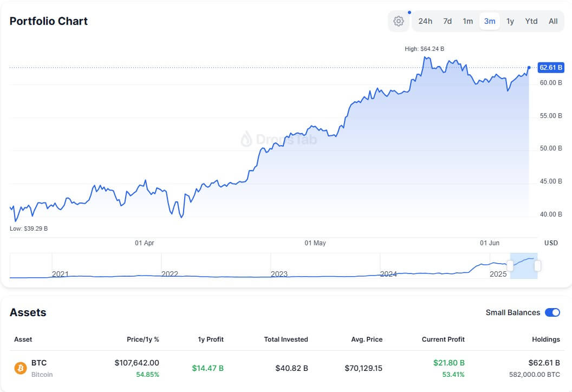Image resolution: width=572 pixels, height=392 pixels.
Task: Open the chart settings gear icon
Action: pos(398,21)
